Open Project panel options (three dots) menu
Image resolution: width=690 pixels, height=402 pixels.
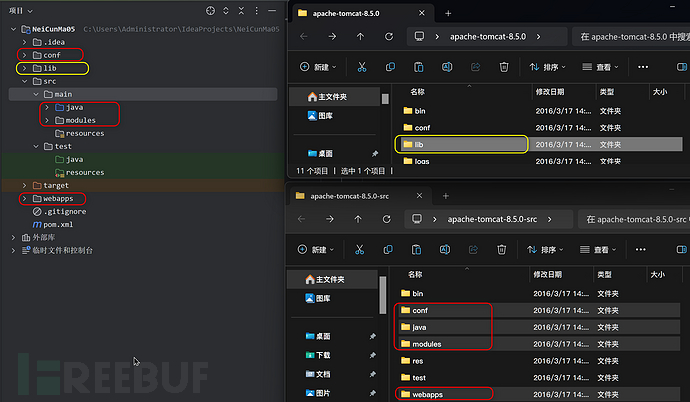coord(258,11)
